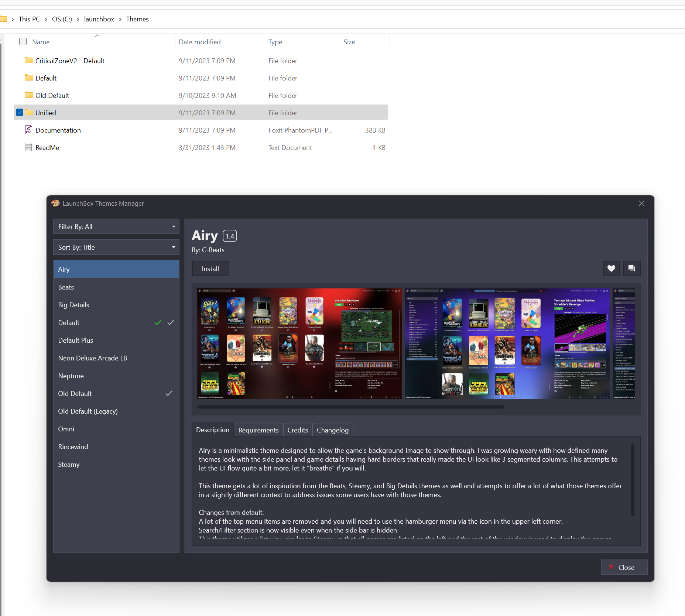Select the Old Default theme in list
This screenshot has height=616, width=685.
click(116, 393)
